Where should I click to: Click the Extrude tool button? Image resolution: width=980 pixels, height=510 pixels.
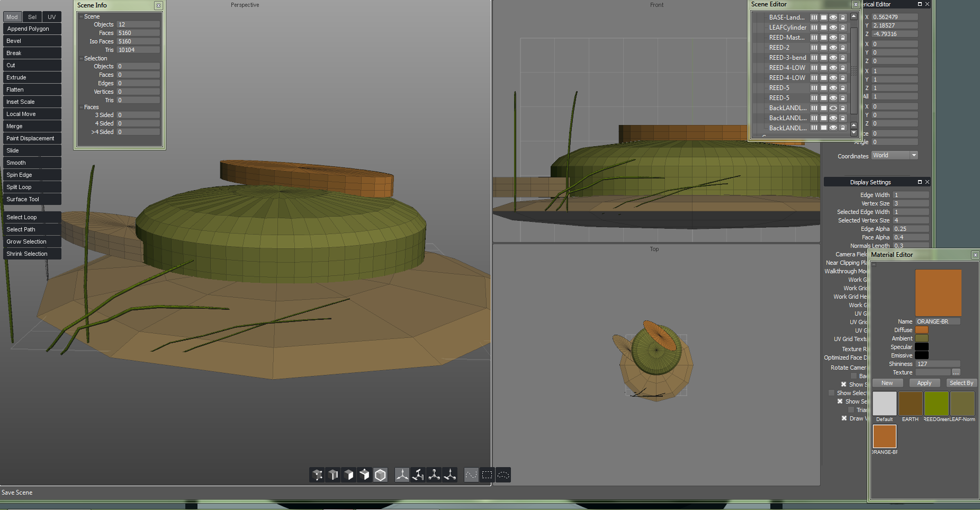pos(32,77)
